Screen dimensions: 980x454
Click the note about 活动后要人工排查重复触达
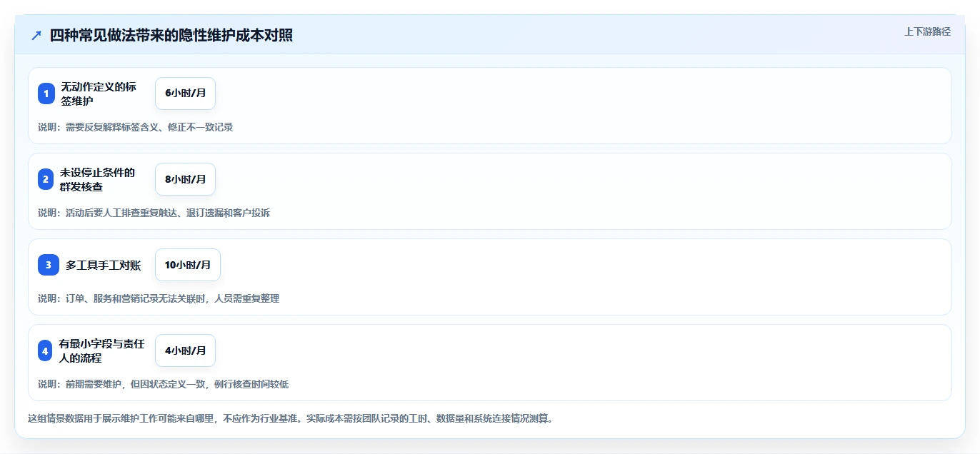pos(154,213)
